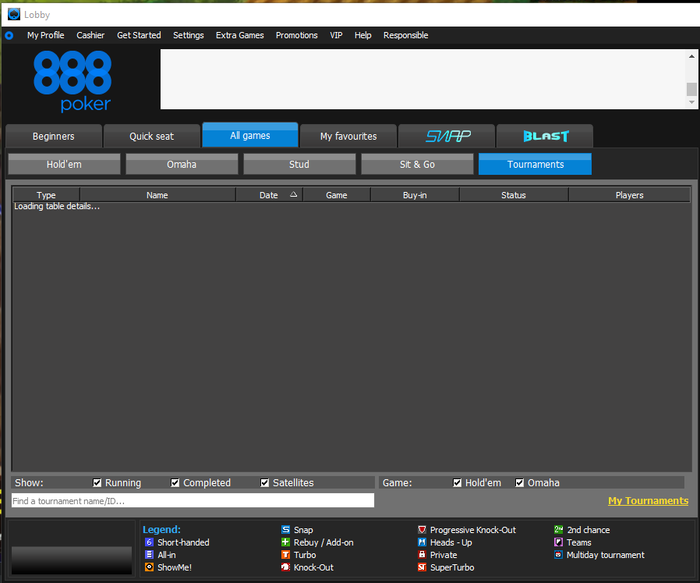Open the My favourites tab
The height and width of the screenshot is (583, 700).
tap(348, 136)
